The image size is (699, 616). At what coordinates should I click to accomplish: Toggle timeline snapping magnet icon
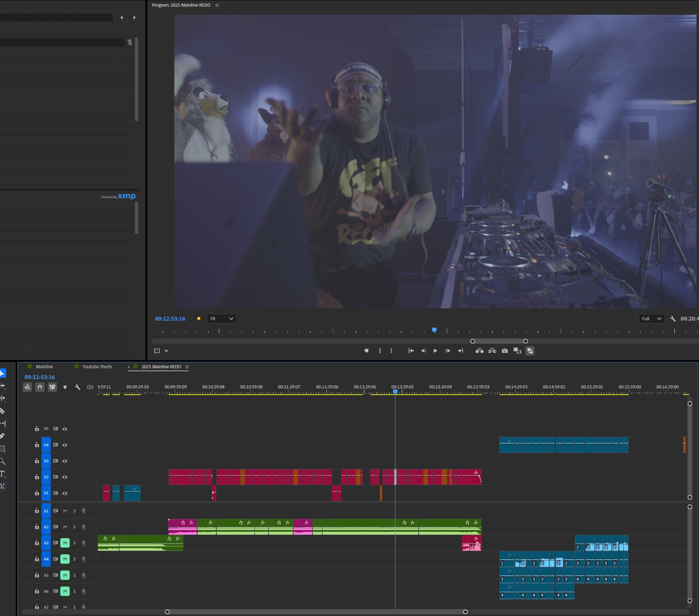coord(40,387)
